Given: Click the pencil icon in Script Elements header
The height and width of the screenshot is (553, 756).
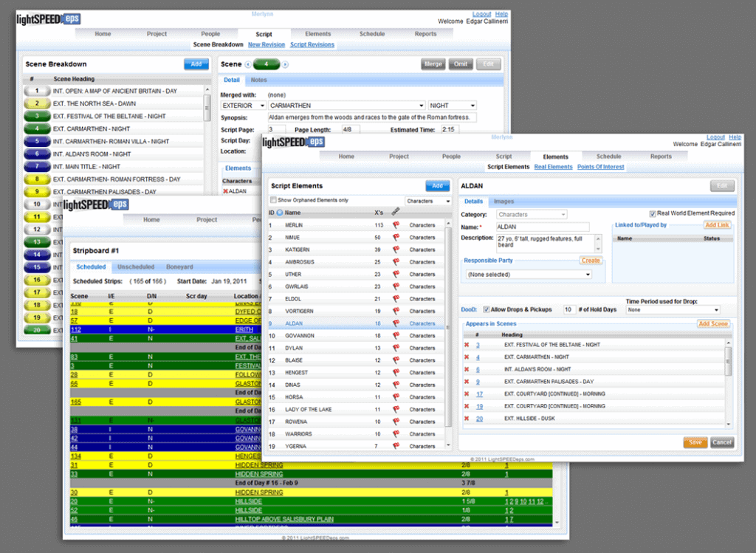Looking at the screenshot, I should [394, 211].
